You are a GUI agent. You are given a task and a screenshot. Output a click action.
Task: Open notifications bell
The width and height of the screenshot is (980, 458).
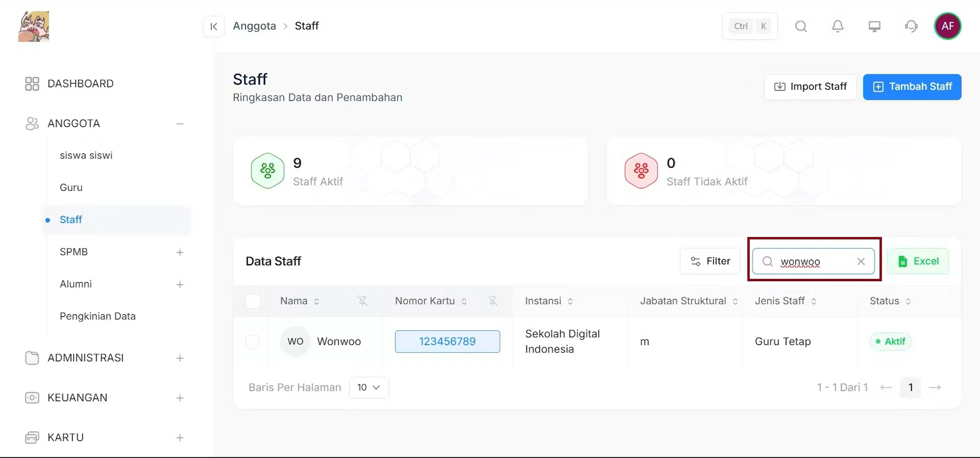(x=837, y=26)
